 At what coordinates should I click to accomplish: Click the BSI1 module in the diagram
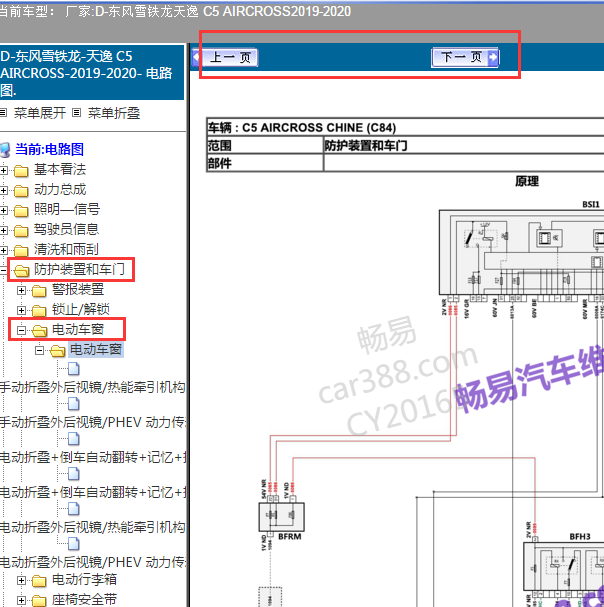pyautogui.click(x=522, y=253)
